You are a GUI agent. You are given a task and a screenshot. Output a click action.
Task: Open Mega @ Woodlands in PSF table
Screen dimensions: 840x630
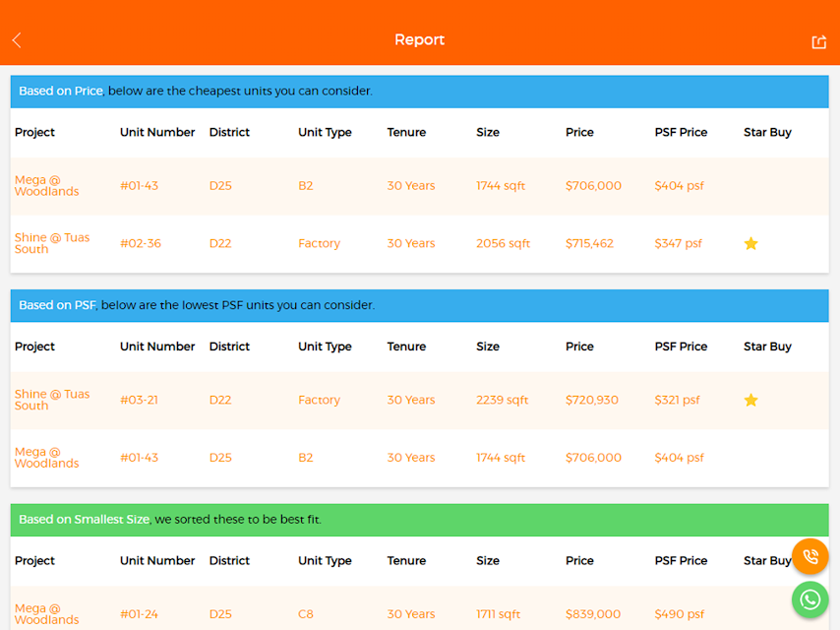tap(46, 458)
